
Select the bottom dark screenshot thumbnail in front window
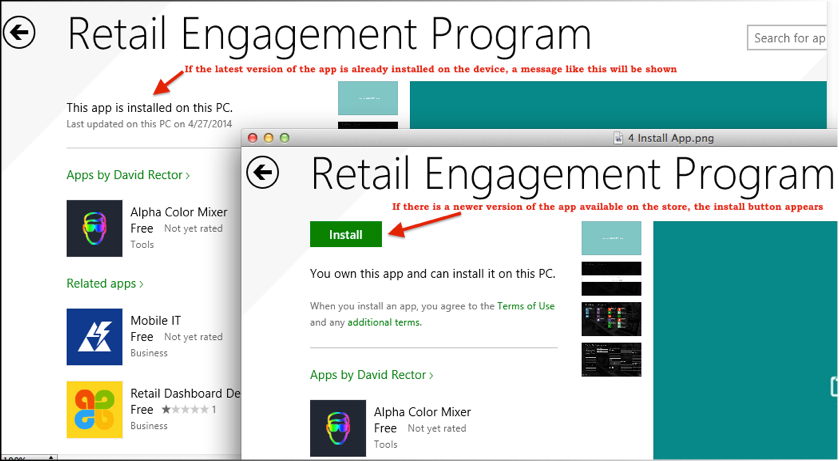pyautogui.click(x=611, y=359)
